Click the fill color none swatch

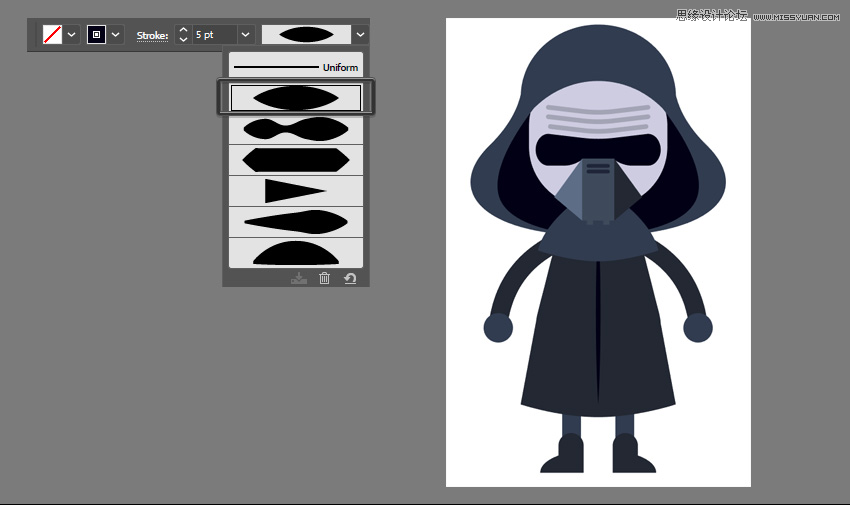pyautogui.click(x=52, y=35)
